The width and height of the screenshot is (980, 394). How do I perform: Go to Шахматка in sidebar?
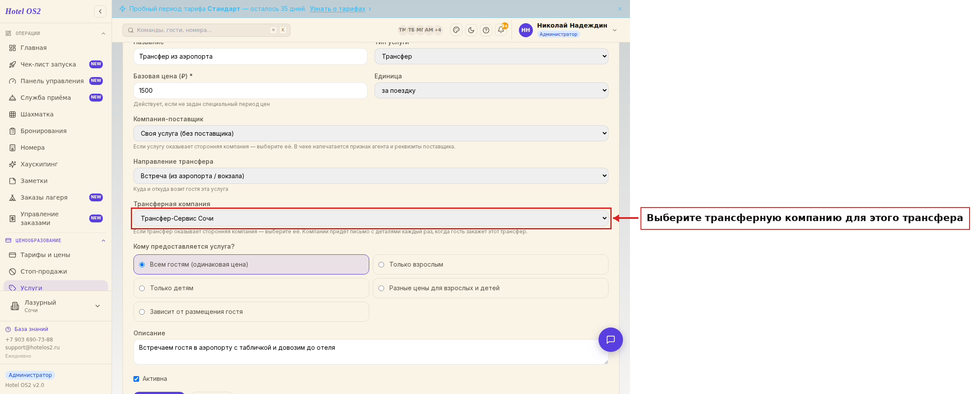[x=56, y=114]
